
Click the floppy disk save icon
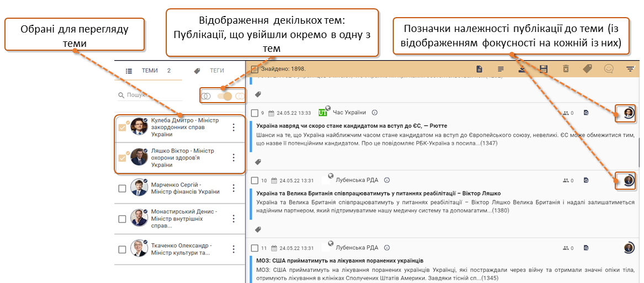pyautogui.click(x=544, y=69)
